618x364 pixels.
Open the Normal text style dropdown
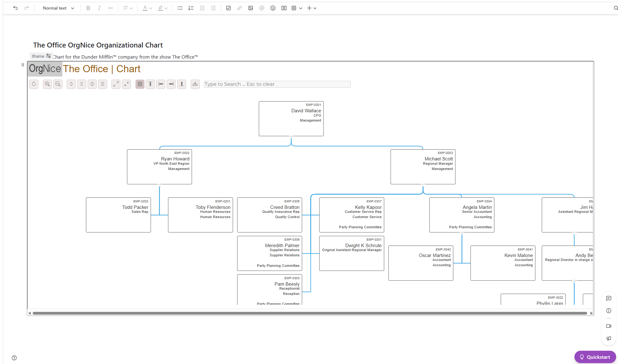[58, 8]
